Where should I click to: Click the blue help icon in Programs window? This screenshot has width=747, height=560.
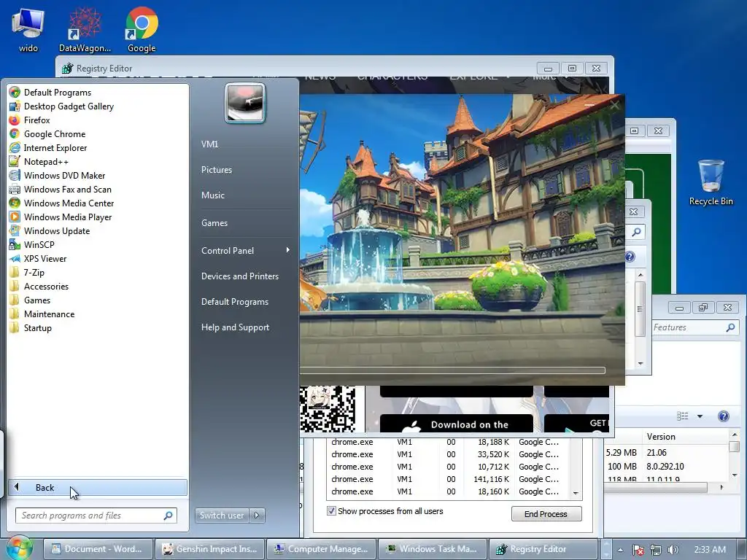coord(723,416)
